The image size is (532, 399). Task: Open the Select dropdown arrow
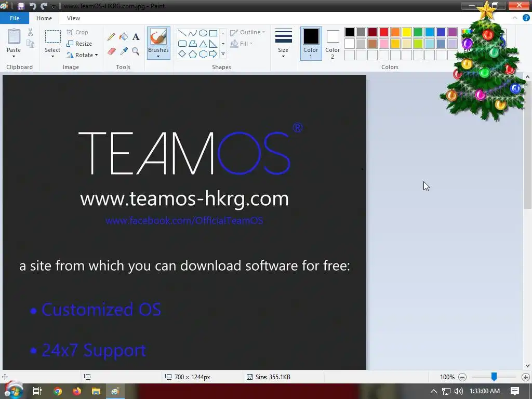pyautogui.click(x=52, y=57)
